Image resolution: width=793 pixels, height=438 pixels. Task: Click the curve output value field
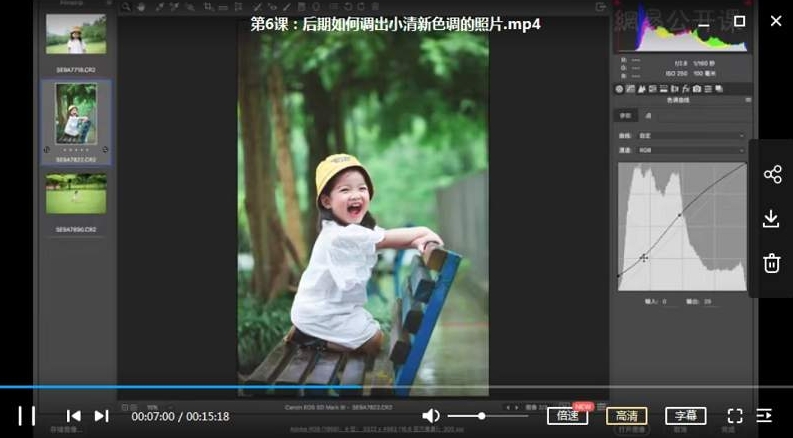tap(711, 301)
